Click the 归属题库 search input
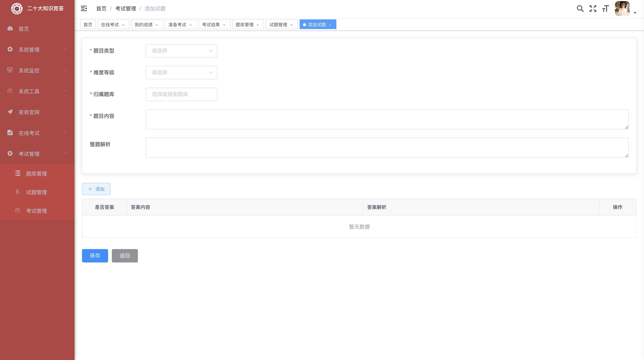The width and height of the screenshot is (644, 360). (x=181, y=94)
